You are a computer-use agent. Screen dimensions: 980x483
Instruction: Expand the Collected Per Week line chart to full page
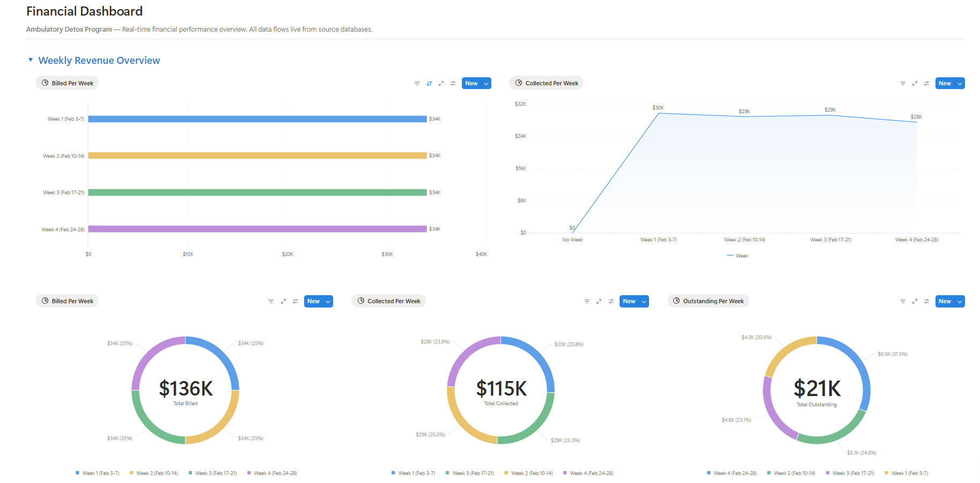pos(915,84)
